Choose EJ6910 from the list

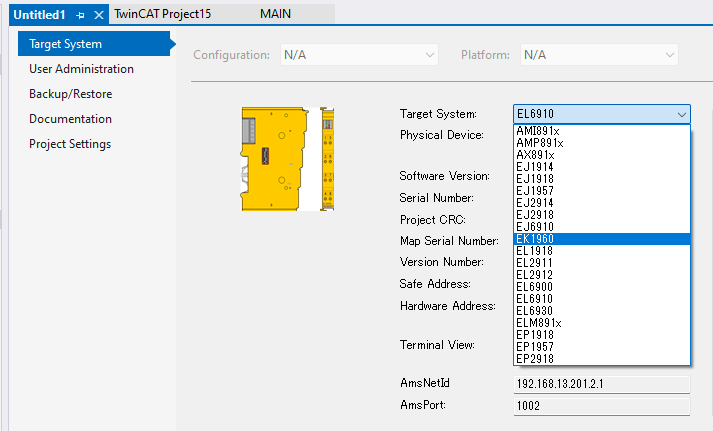(x=602, y=226)
